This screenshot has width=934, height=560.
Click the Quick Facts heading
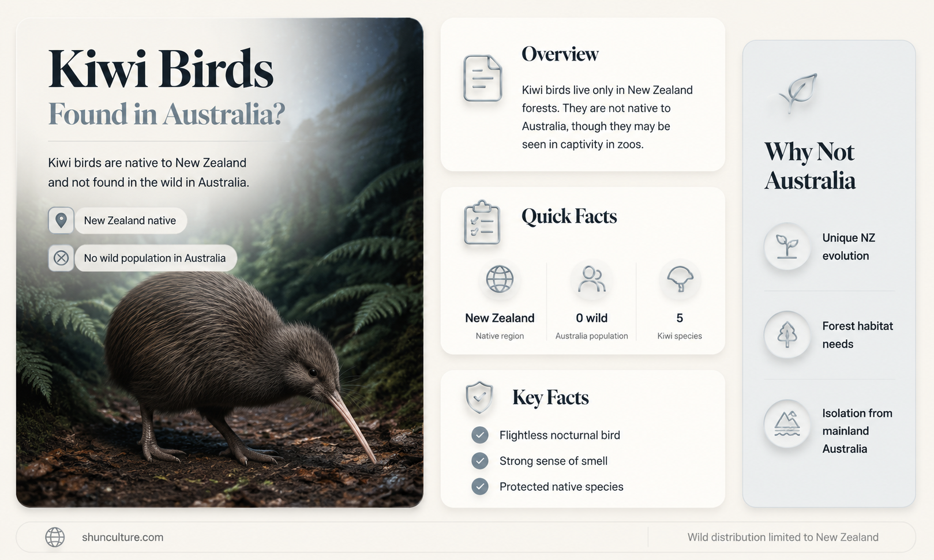pos(569,216)
